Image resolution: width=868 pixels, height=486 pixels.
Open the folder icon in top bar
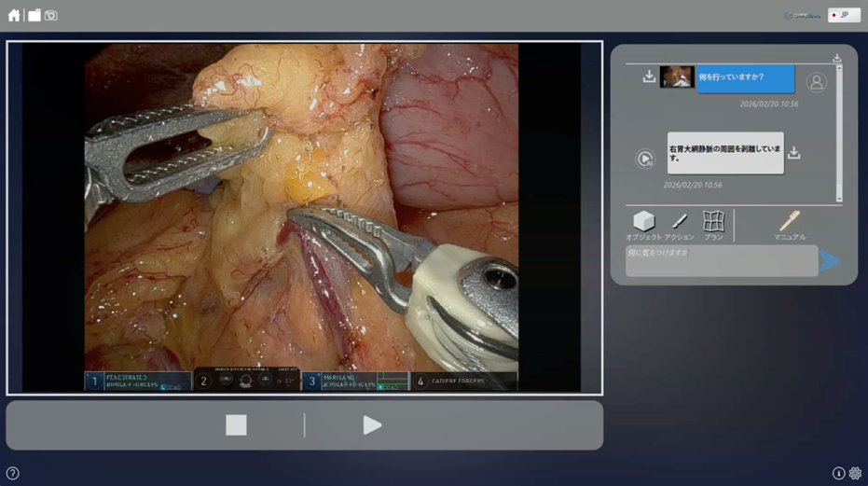click(x=34, y=16)
